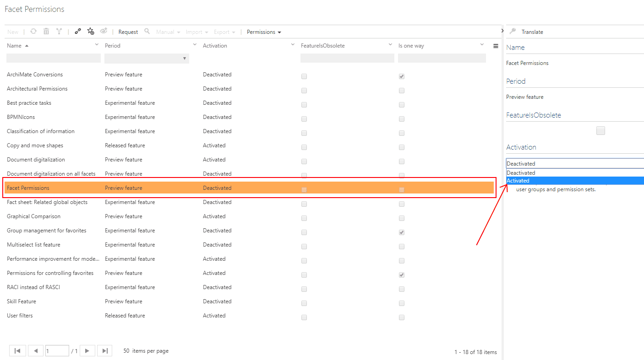Open the Manual menu in toolbar
Screen dimensions: 644x360
tap(168, 32)
